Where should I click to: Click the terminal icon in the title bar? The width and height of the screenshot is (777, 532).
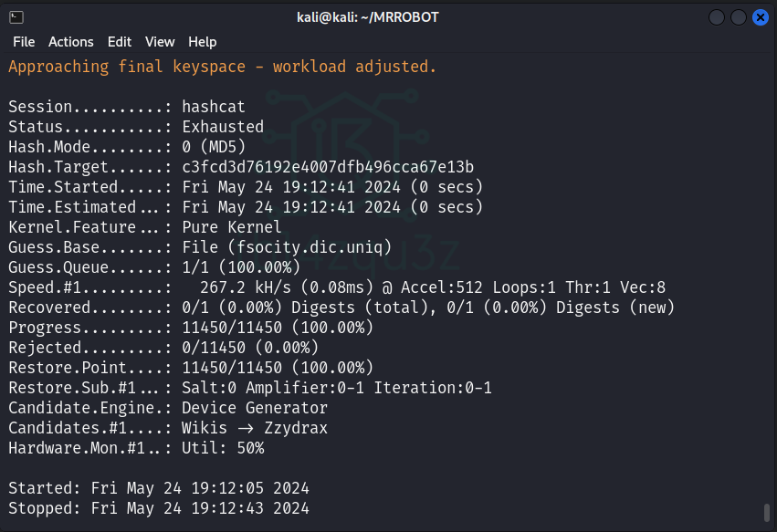[16, 16]
